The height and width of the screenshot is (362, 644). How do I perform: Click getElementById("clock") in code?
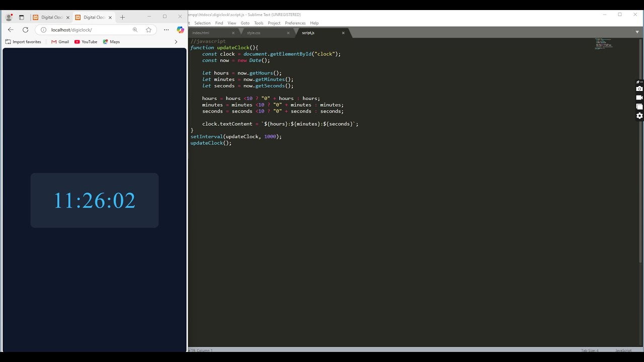[x=305, y=54]
